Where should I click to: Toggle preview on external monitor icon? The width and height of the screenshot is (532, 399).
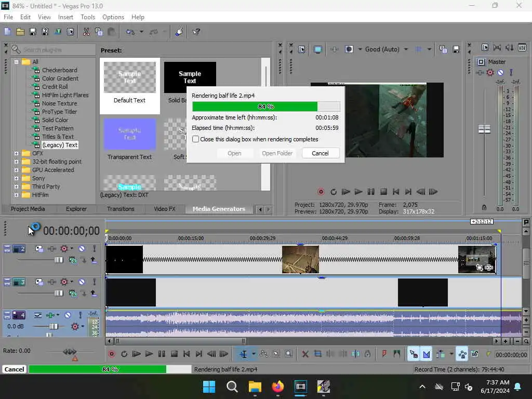coord(318,49)
